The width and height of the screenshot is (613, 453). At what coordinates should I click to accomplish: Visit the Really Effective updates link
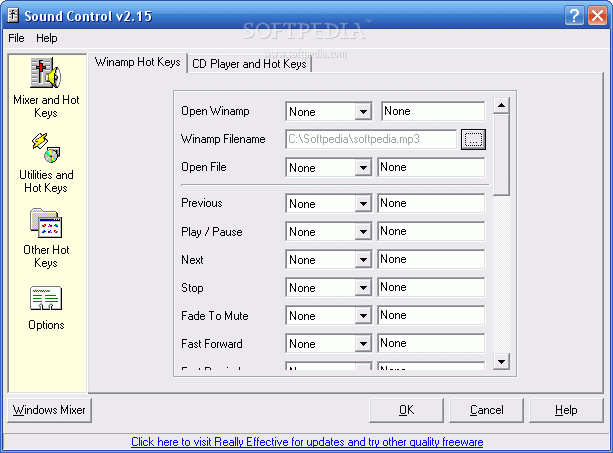point(307,442)
